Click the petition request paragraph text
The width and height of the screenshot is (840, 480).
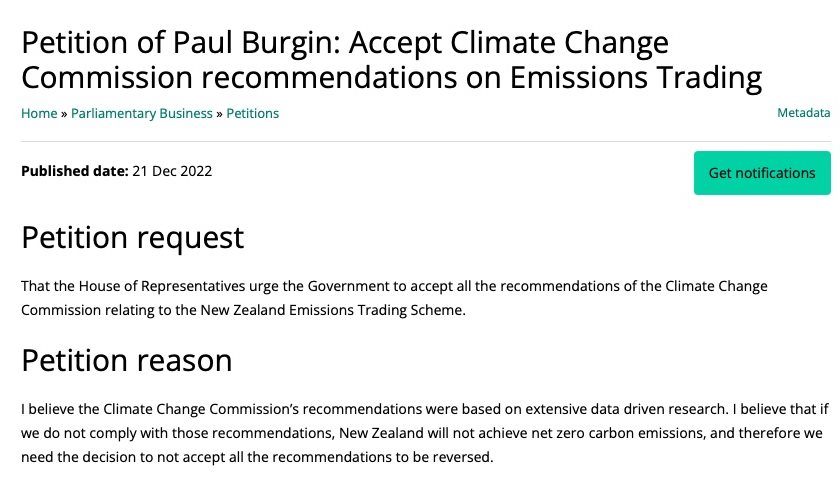coord(394,298)
